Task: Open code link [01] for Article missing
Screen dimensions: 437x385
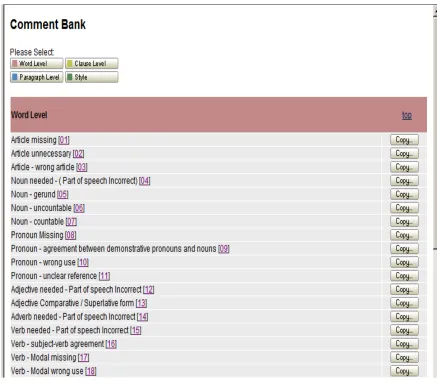Action: click(64, 140)
